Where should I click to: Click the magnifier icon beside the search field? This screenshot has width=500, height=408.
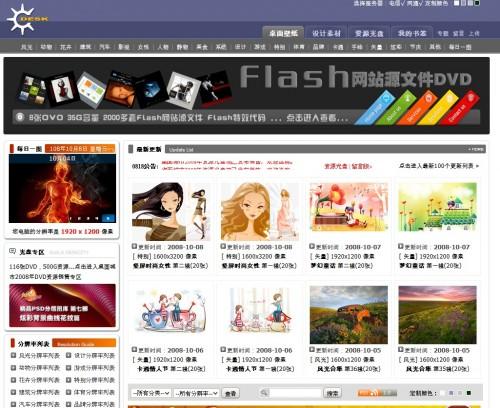[x=264, y=393]
